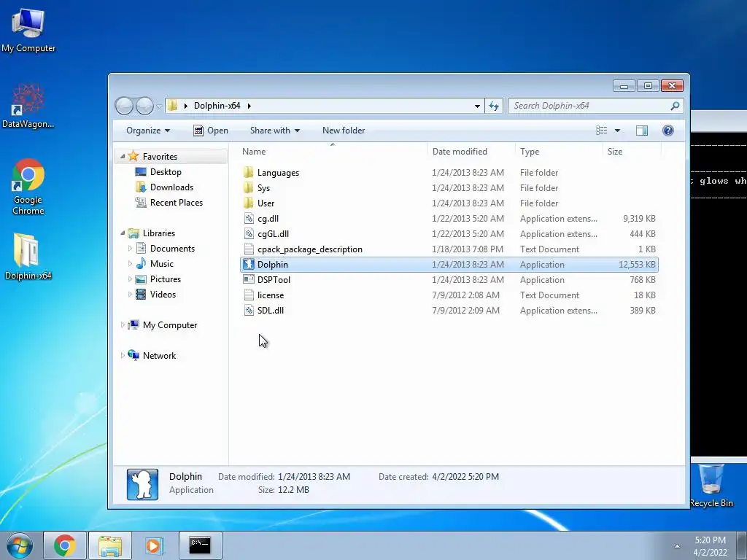This screenshot has height=560, width=747.
Task: Expand the My Computer tree node
Action: click(x=123, y=324)
